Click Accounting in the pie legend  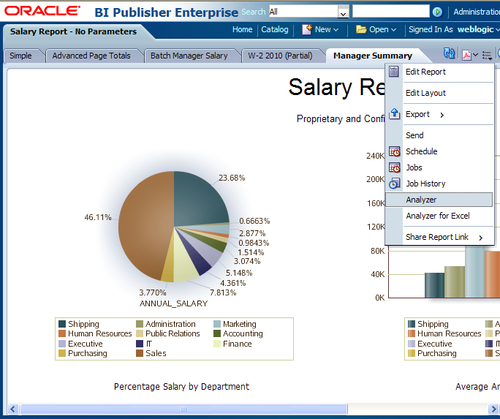click(x=243, y=334)
